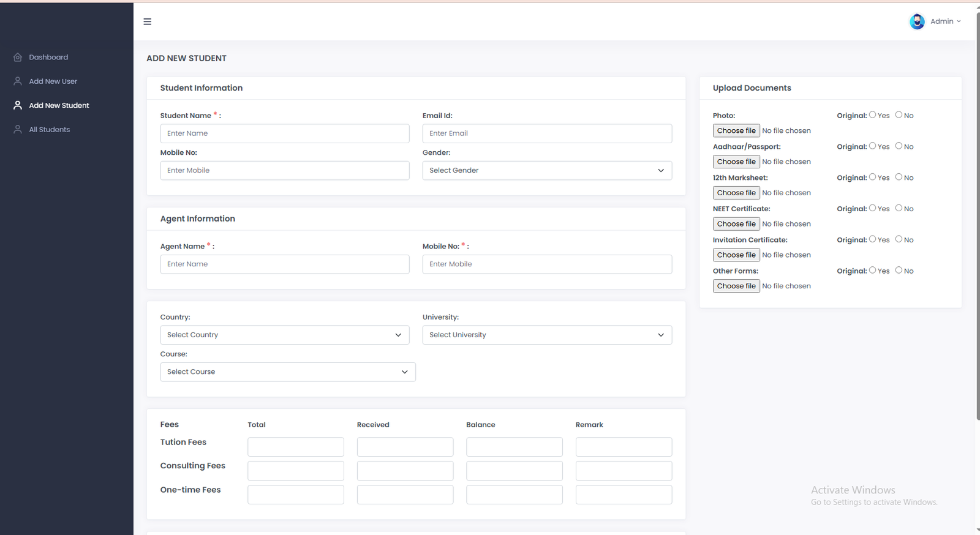Select No for Photo original
Viewport: 980px width, 535px height.
click(x=899, y=114)
